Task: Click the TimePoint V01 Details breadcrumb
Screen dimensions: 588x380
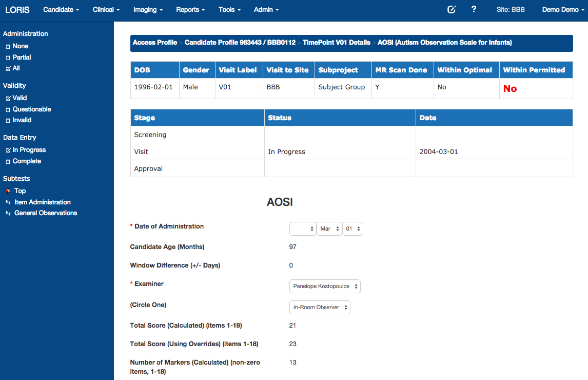Action: point(336,43)
